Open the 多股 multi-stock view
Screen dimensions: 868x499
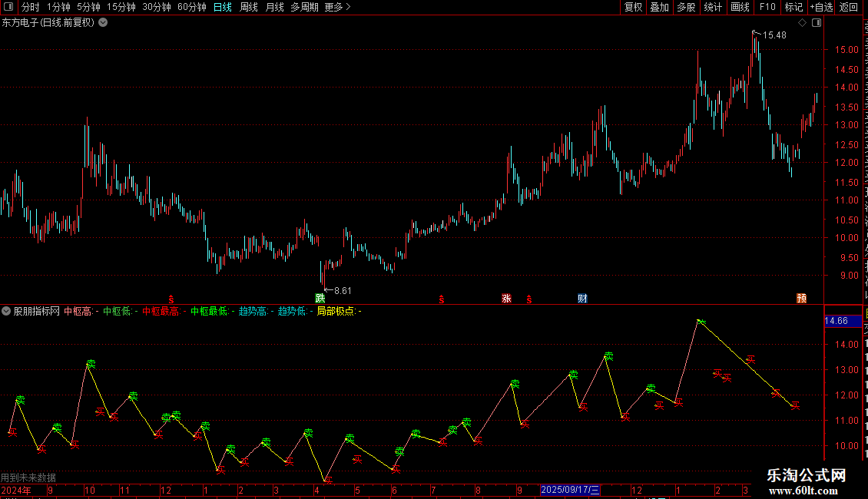pos(686,7)
